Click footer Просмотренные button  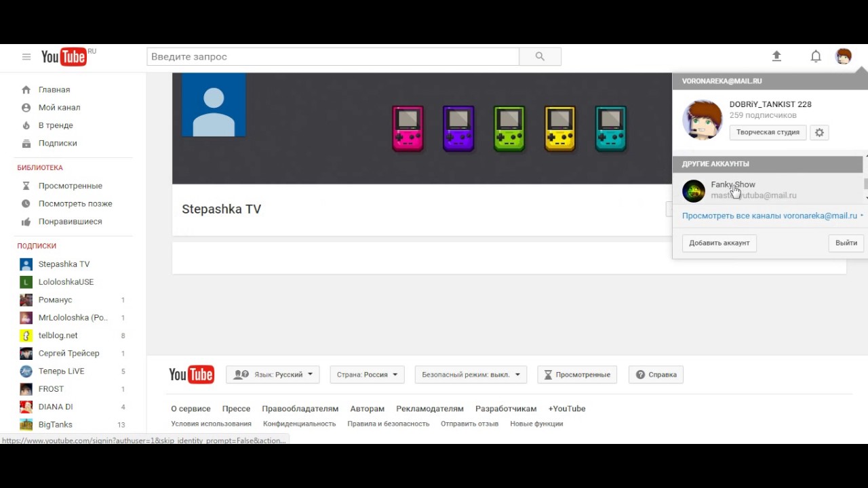577,374
